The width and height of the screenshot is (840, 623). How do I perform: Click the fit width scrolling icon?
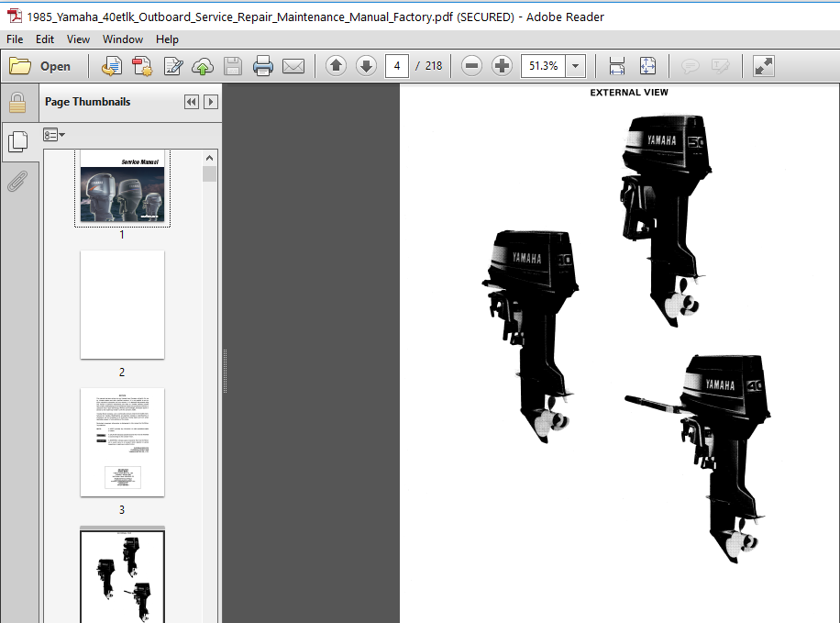(x=617, y=66)
